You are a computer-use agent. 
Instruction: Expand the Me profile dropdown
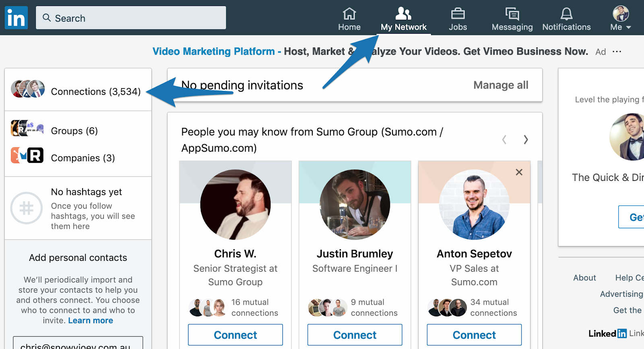click(621, 19)
